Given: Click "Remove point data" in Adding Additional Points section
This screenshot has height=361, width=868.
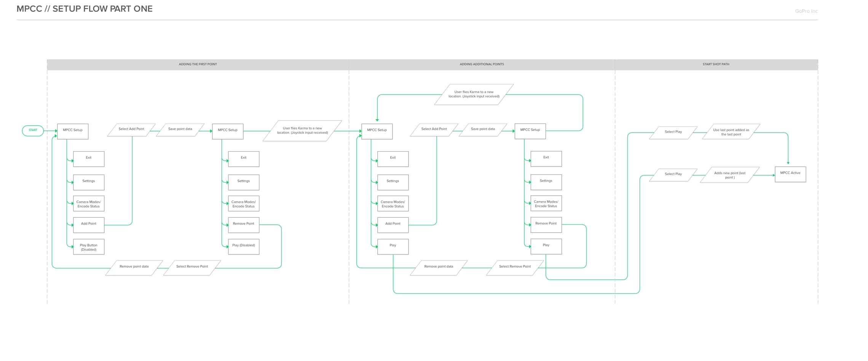Looking at the screenshot, I should (439, 268).
